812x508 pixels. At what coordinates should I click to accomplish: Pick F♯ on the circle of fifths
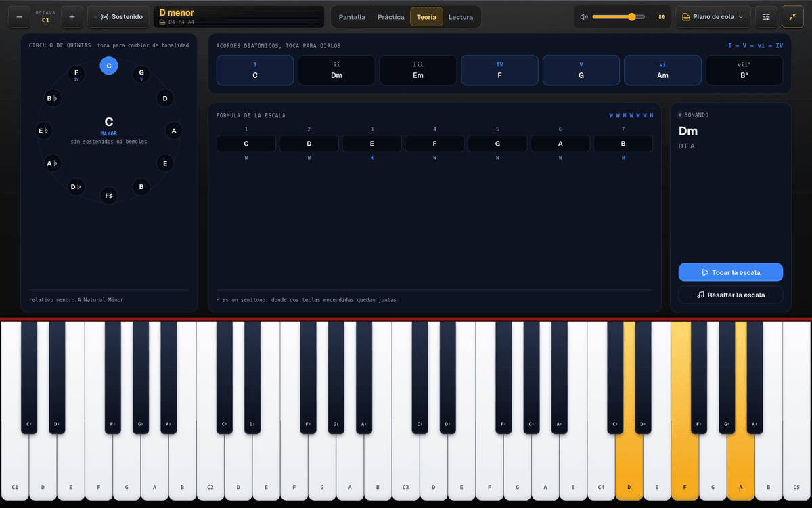(109, 196)
